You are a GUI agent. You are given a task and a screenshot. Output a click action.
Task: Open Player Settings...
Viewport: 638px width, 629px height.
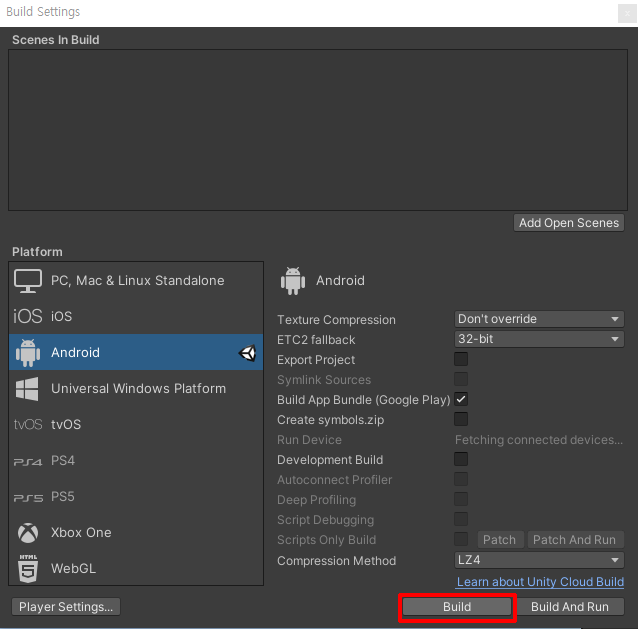pyautogui.click(x=66, y=607)
